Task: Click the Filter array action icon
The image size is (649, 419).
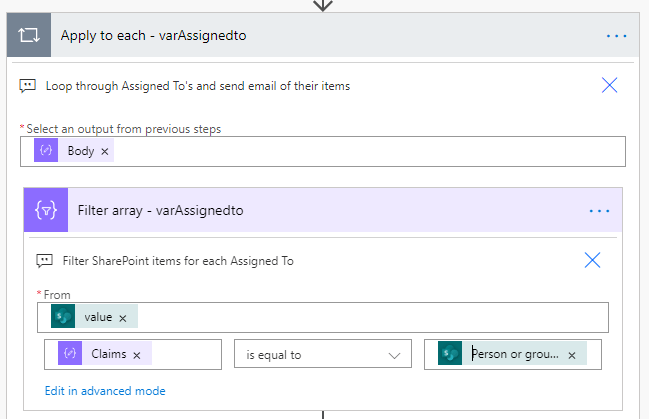Action: 45,211
